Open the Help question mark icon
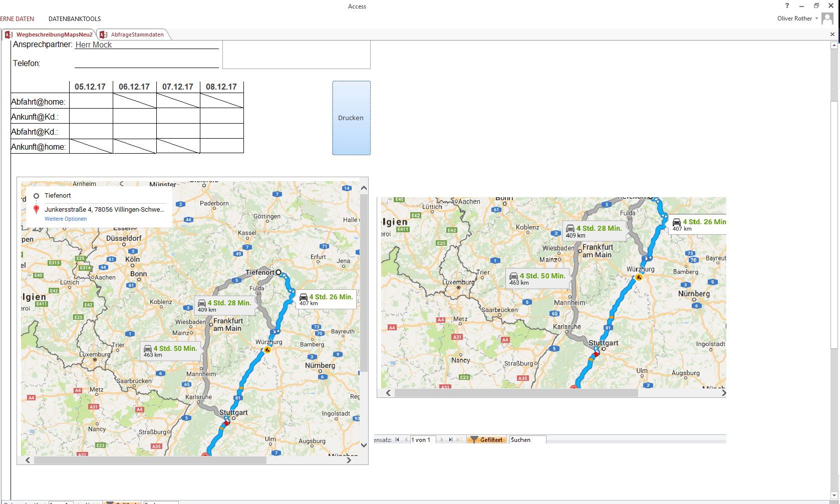This screenshot has width=840, height=504. [x=787, y=6]
